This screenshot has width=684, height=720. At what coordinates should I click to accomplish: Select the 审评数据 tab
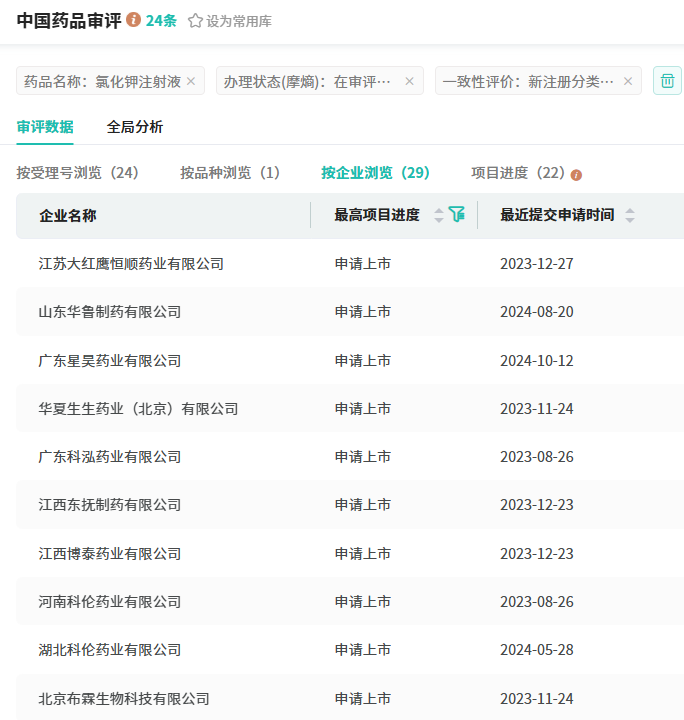click(45, 127)
